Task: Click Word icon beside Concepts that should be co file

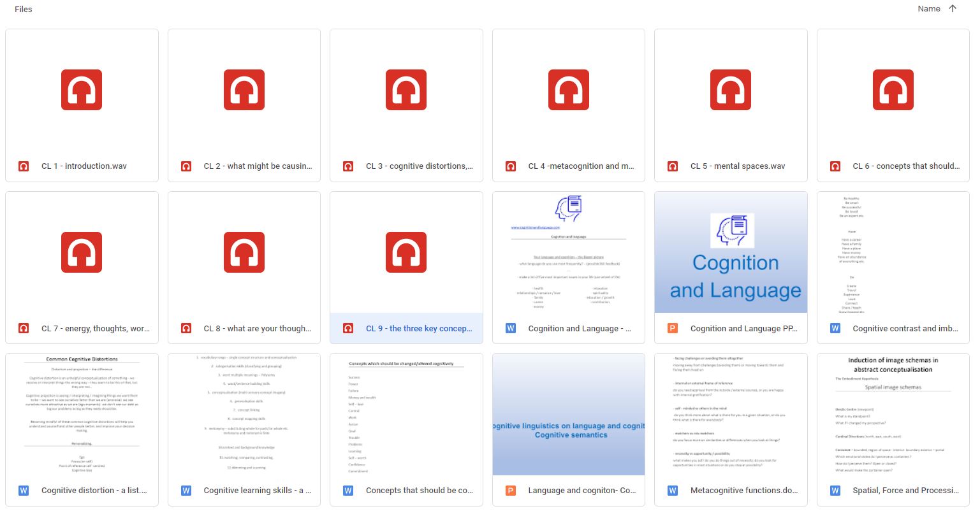Action: (x=348, y=491)
